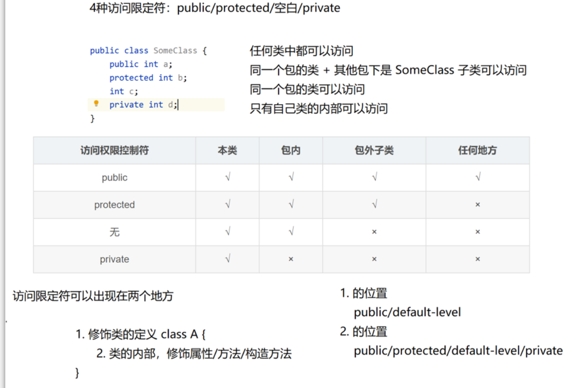Click the '包内' column header
This screenshot has width=588, height=388.
click(x=291, y=150)
